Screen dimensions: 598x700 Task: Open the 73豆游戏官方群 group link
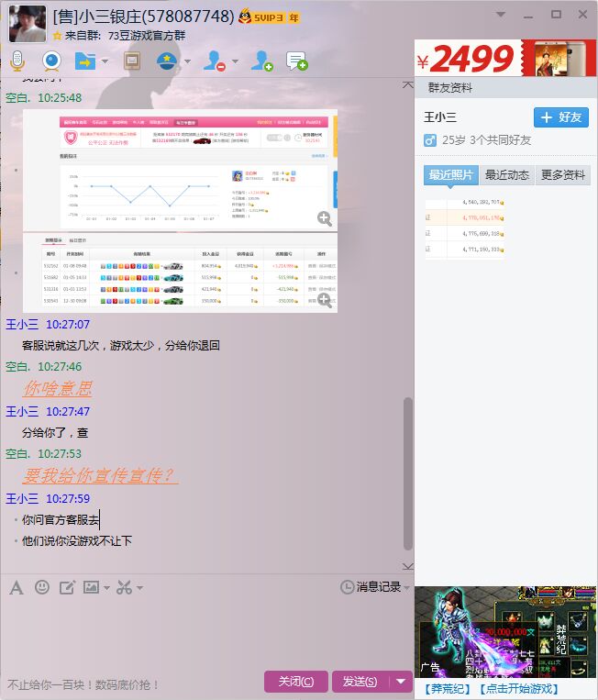(147, 36)
